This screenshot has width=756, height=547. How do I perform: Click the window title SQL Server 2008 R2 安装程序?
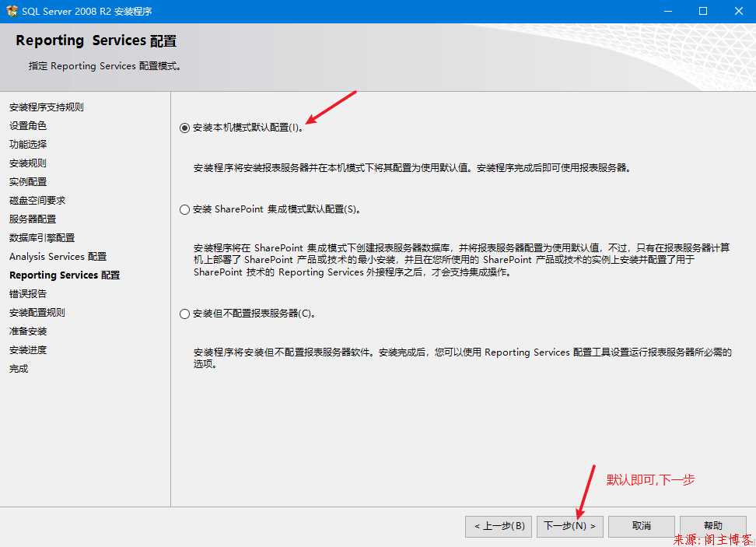[x=87, y=11]
